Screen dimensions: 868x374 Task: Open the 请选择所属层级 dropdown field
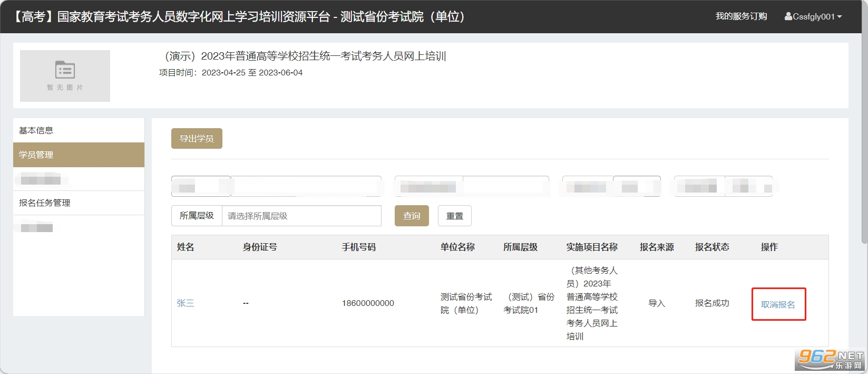(x=301, y=216)
